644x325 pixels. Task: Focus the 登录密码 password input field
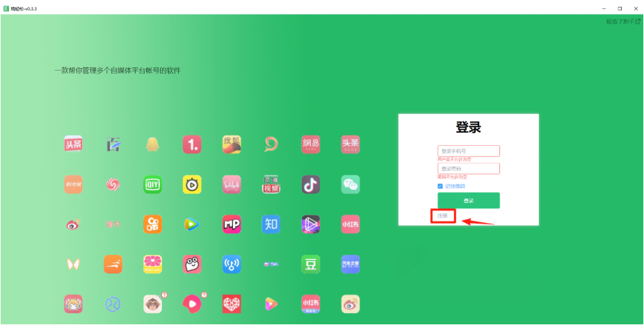pos(468,169)
